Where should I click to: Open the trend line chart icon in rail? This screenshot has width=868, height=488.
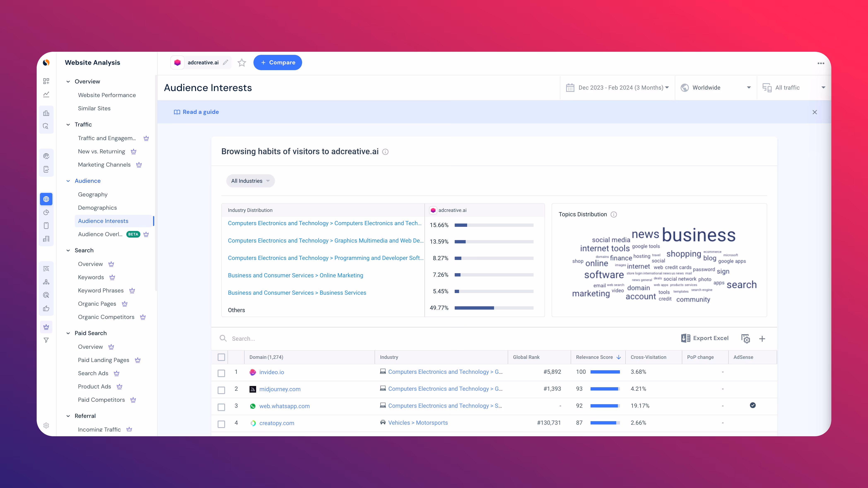46,94
